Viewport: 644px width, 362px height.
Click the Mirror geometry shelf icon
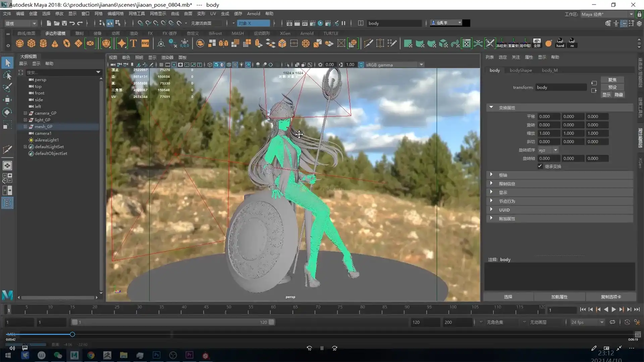coord(223,43)
